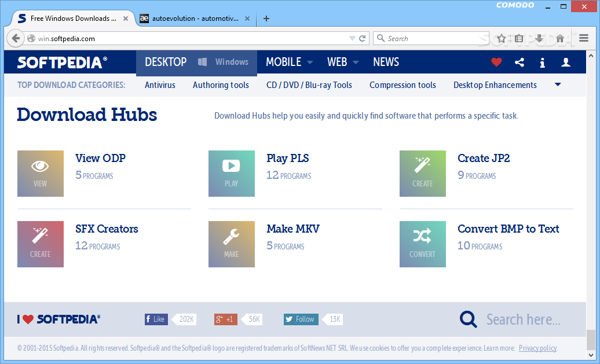Click the reload page icon in address bar
This screenshot has width=600, height=364.
(363, 38)
